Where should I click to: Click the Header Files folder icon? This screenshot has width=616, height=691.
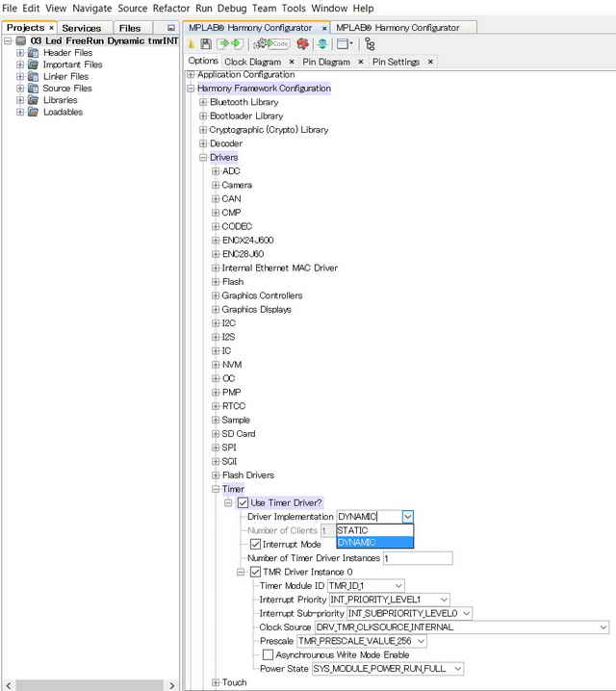pos(33,53)
